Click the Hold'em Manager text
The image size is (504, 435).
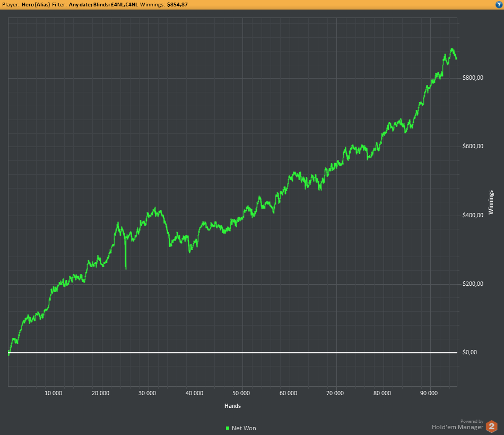pyautogui.click(x=457, y=427)
